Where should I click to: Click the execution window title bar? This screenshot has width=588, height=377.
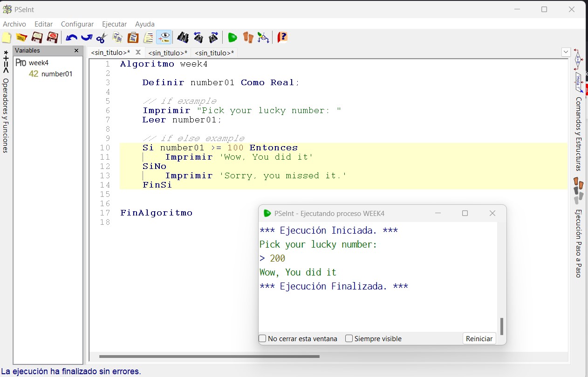[x=329, y=214]
